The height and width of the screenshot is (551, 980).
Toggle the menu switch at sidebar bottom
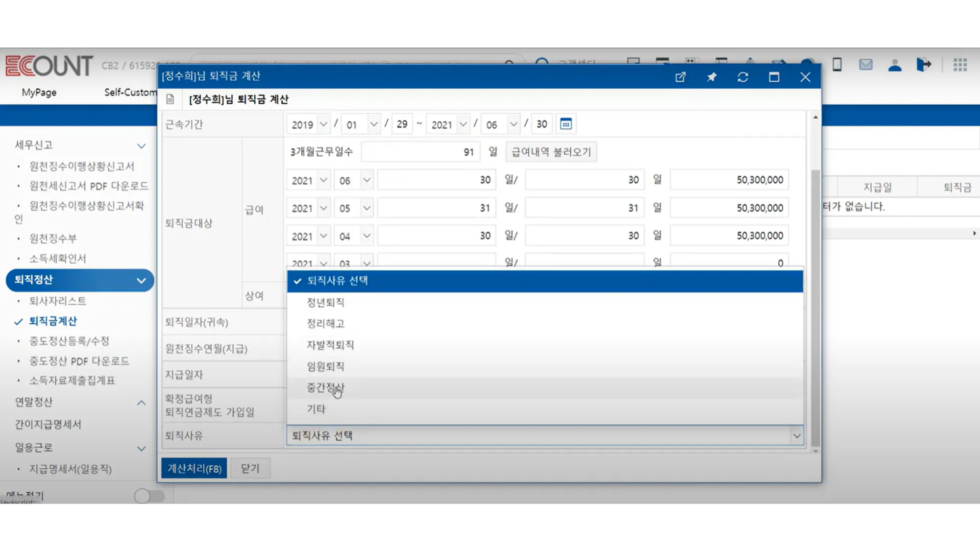point(149,496)
